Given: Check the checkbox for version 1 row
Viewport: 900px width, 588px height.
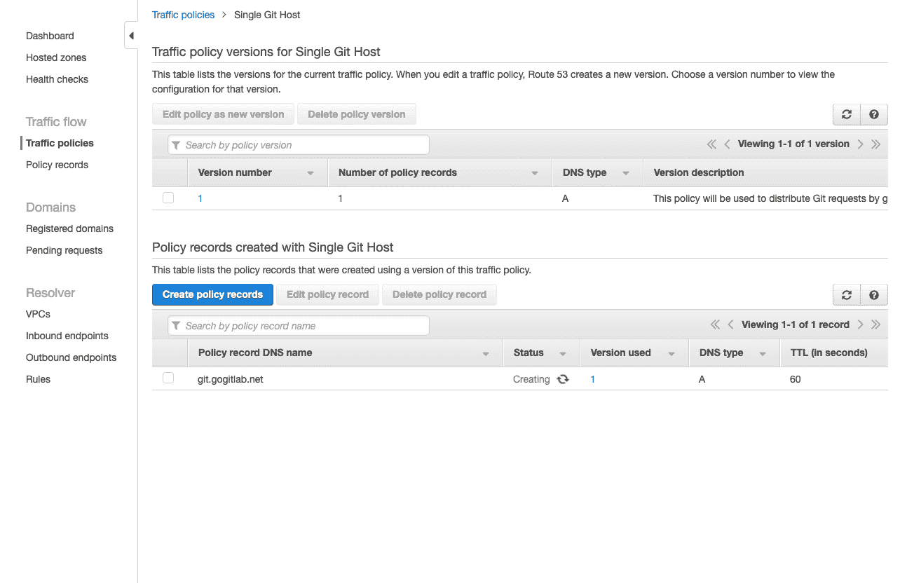Looking at the screenshot, I should coord(168,198).
